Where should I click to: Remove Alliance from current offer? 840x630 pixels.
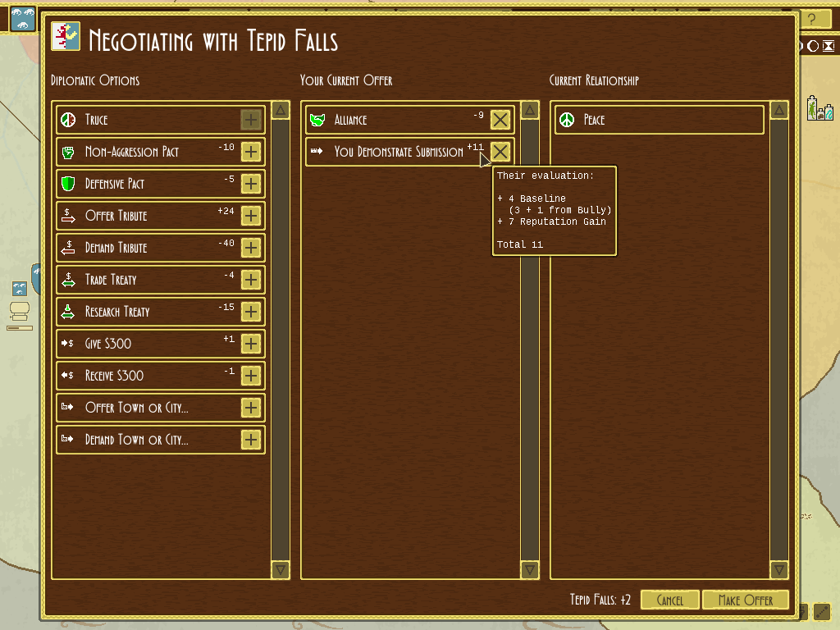500,120
